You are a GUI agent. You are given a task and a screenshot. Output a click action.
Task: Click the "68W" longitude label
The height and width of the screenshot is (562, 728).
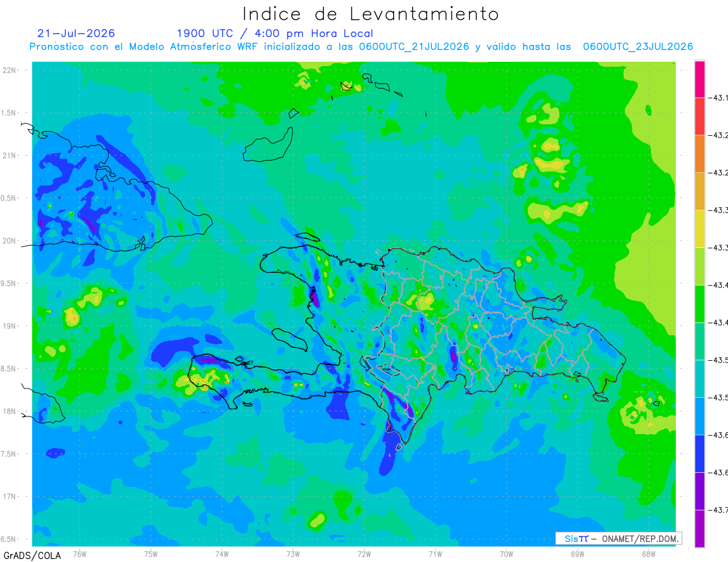pyautogui.click(x=649, y=554)
